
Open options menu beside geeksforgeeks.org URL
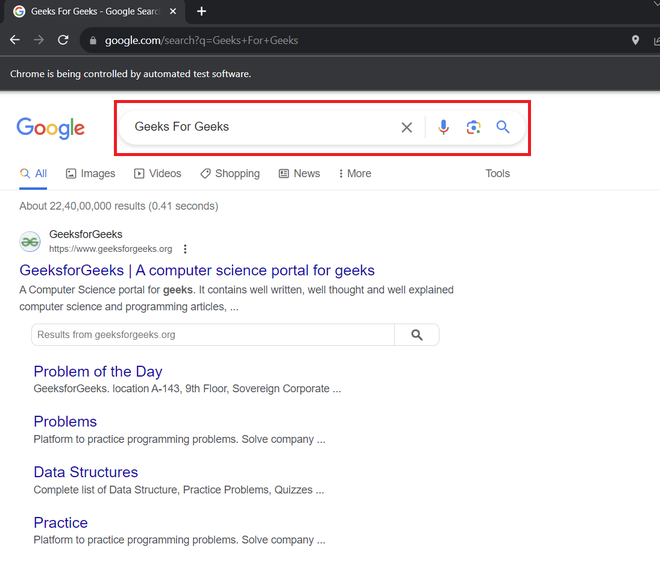185,249
